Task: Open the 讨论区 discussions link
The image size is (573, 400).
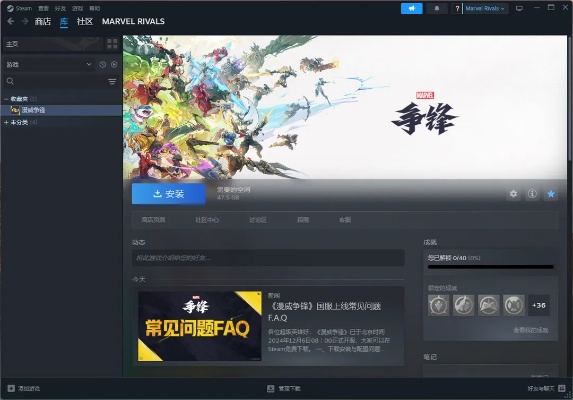Action: point(258,220)
